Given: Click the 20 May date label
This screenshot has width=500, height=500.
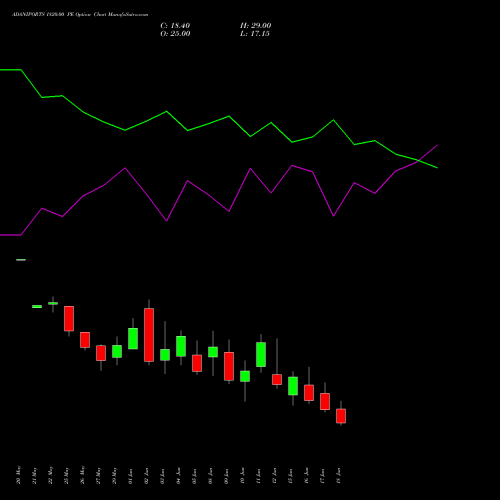Looking at the screenshot, I should click(18, 475).
